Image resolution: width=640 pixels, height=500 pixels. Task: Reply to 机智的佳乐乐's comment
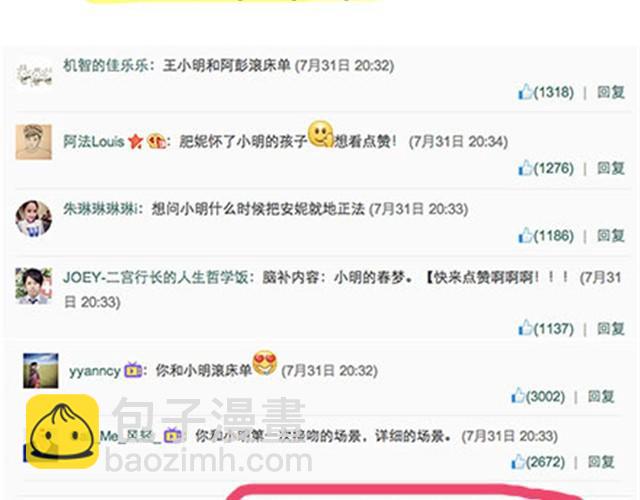point(611,92)
